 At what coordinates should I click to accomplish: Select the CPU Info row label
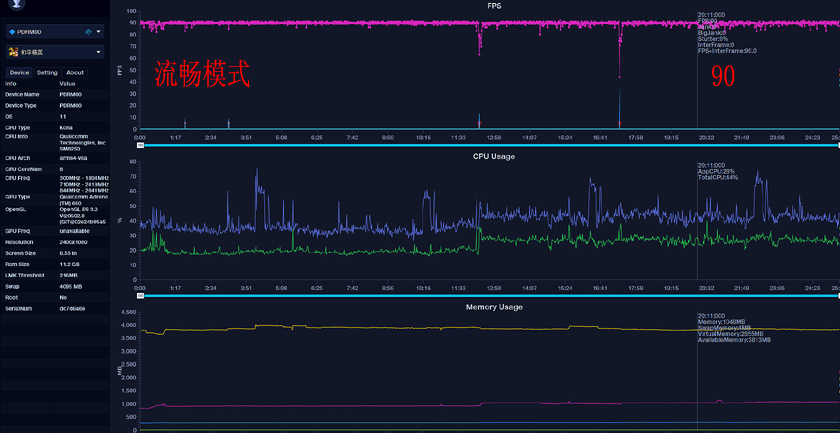pyautogui.click(x=17, y=136)
